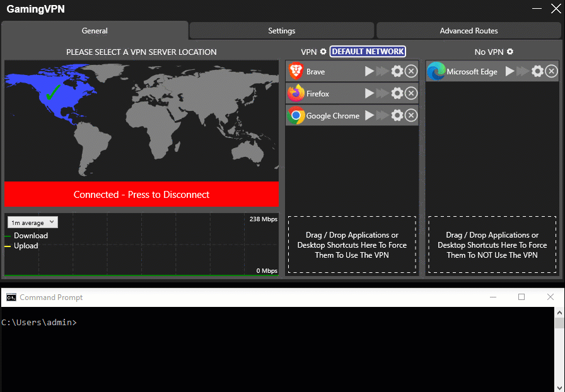Remove Microsoft Edge from No VPN list
565x392 pixels.
click(x=552, y=72)
